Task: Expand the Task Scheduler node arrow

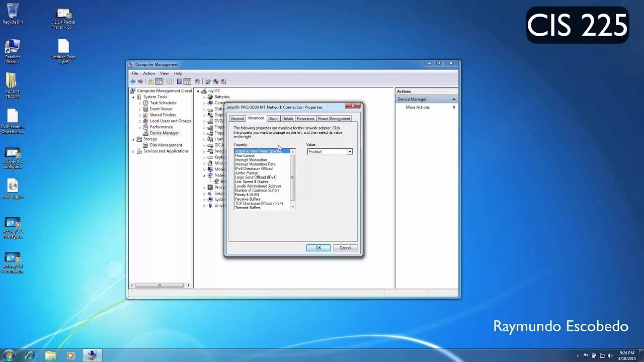Action: [x=140, y=103]
